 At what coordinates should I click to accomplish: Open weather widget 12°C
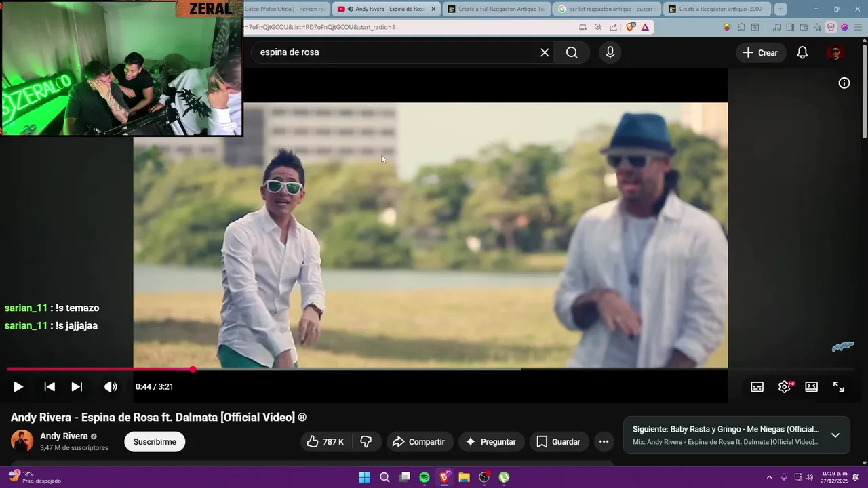pos(34,477)
